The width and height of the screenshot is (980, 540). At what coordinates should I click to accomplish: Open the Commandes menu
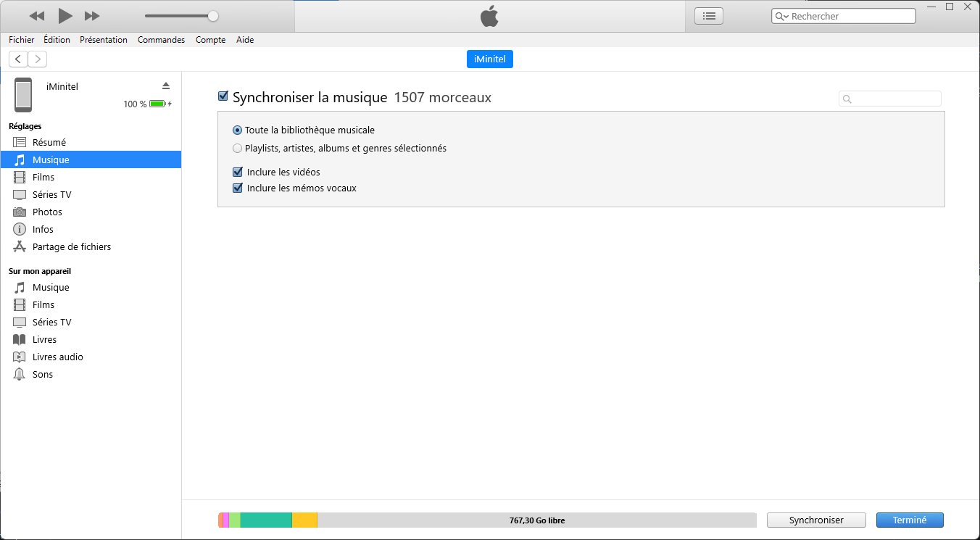click(x=161, y=40)
